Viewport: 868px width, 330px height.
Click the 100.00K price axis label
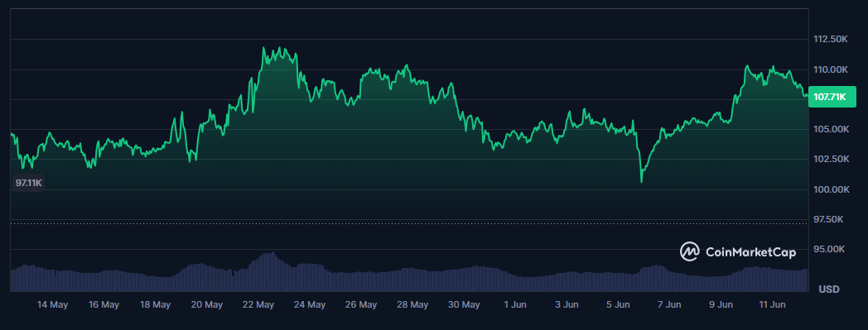(830, 189)
